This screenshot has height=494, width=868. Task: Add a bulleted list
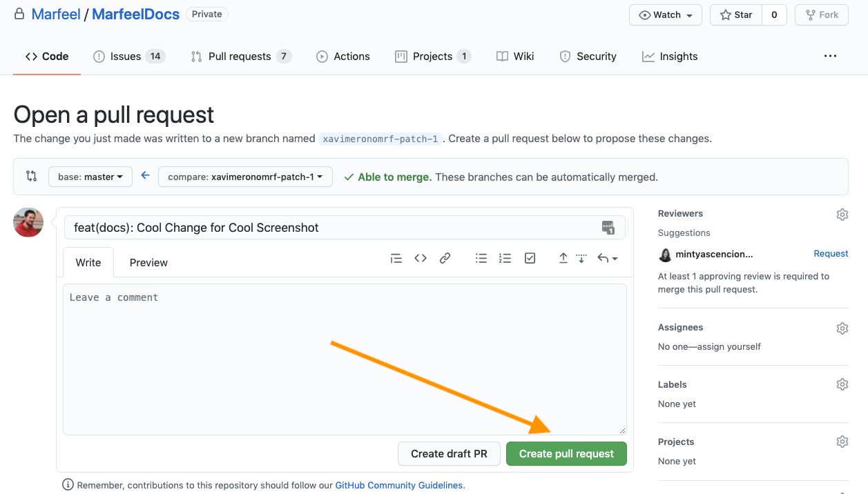(x=481, y=258)
